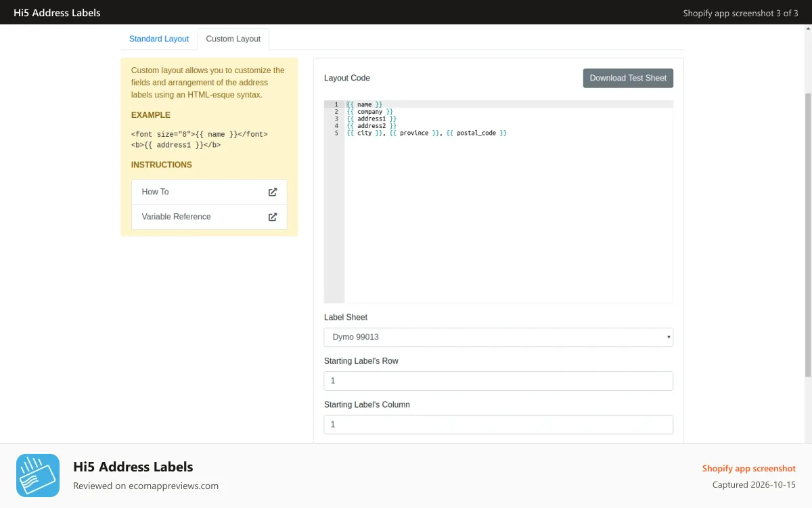Click the INSTRUCTIONS heading

(162, 165)
